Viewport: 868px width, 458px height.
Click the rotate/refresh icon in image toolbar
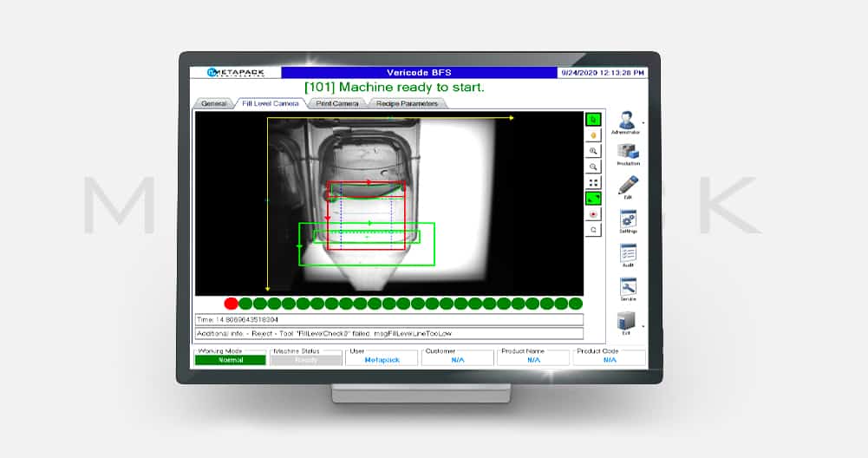tap(593, 230)
